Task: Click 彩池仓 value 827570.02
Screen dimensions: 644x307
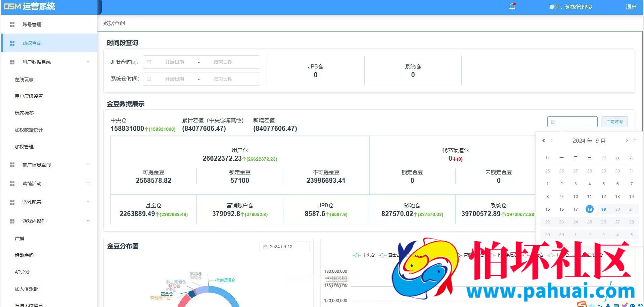Action: 397,214
